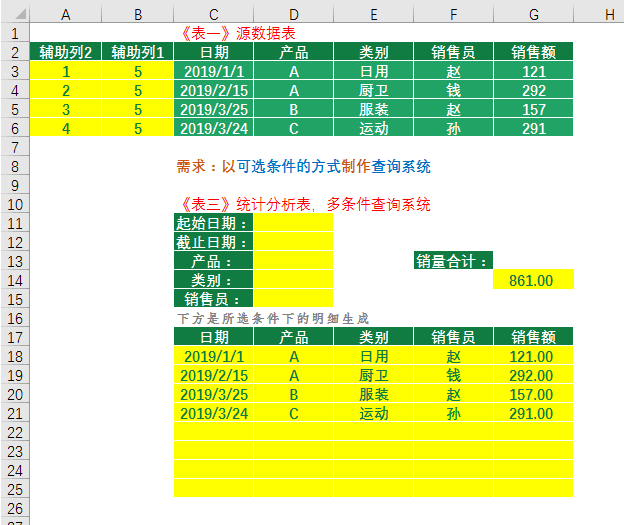Select cell '孙' in row 6

(x=454, y=128)
